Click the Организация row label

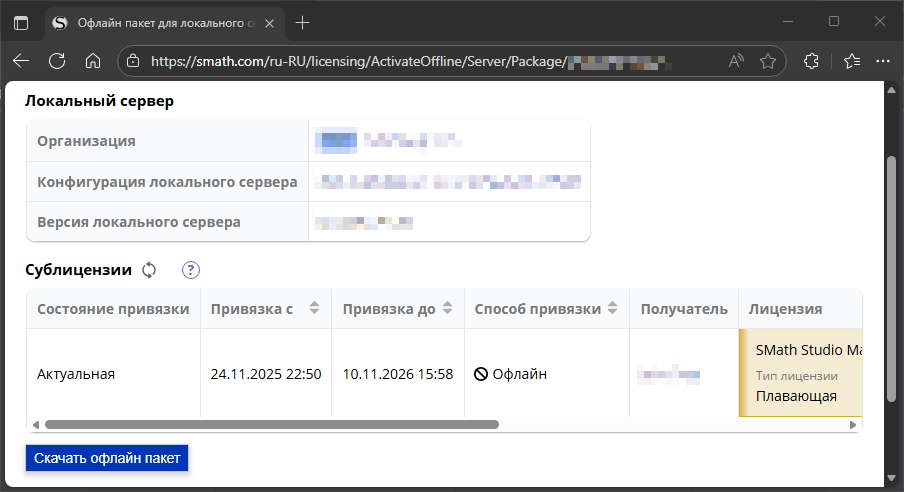pos(86,141)
